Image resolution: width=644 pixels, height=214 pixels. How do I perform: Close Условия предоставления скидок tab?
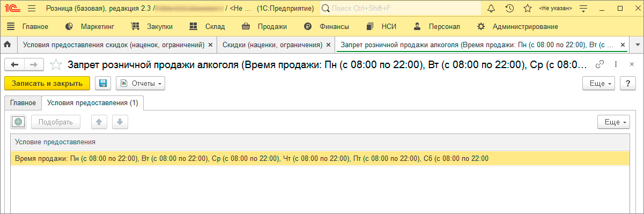coord(211,45)
